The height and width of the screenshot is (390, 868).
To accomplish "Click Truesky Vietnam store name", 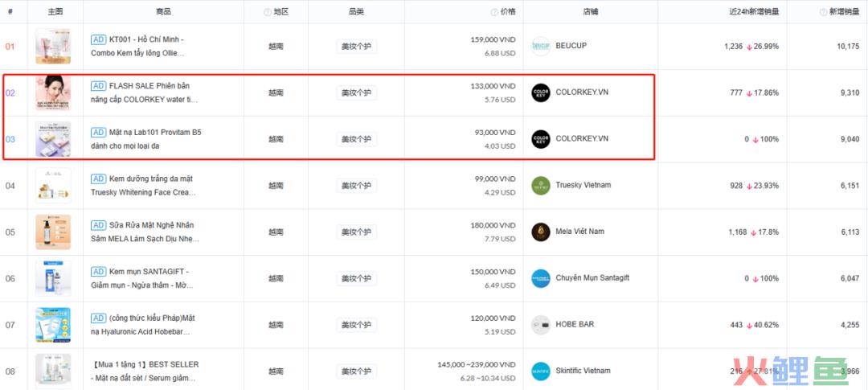I will pos(583,185).
